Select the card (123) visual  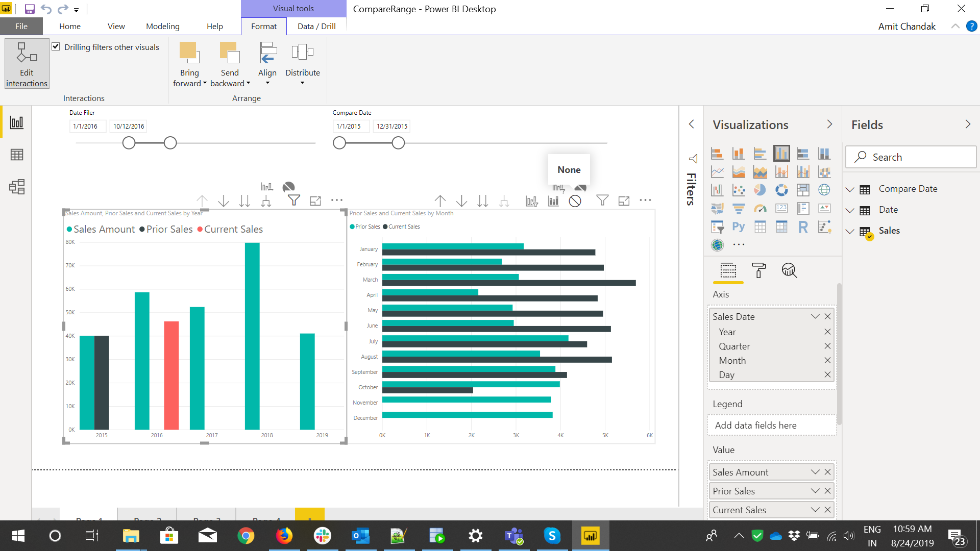(x=781, y=208)
